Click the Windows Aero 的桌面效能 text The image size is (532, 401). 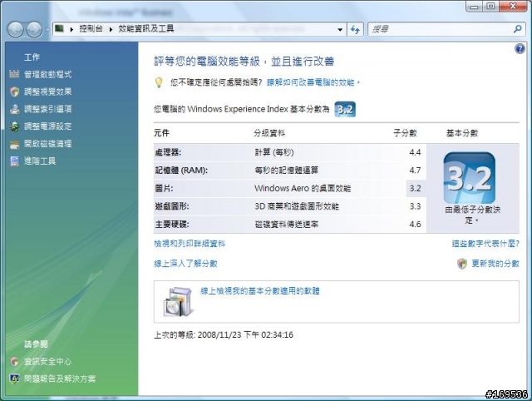tap(303, 189)
